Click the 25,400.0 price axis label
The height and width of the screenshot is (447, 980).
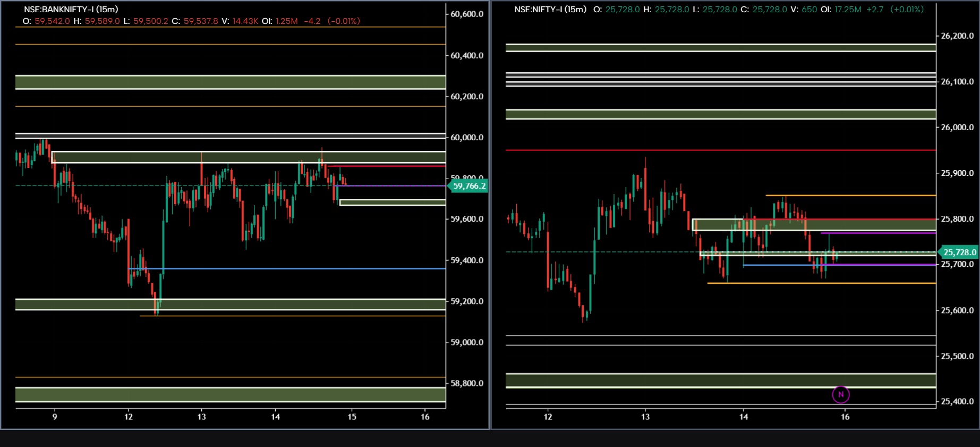coord(957,402)
